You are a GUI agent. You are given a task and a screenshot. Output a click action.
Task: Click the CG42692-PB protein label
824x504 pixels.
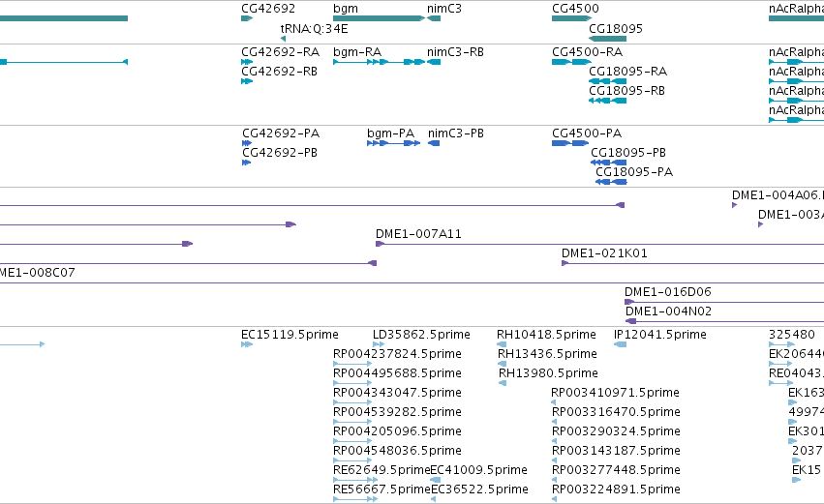(280, 153)
